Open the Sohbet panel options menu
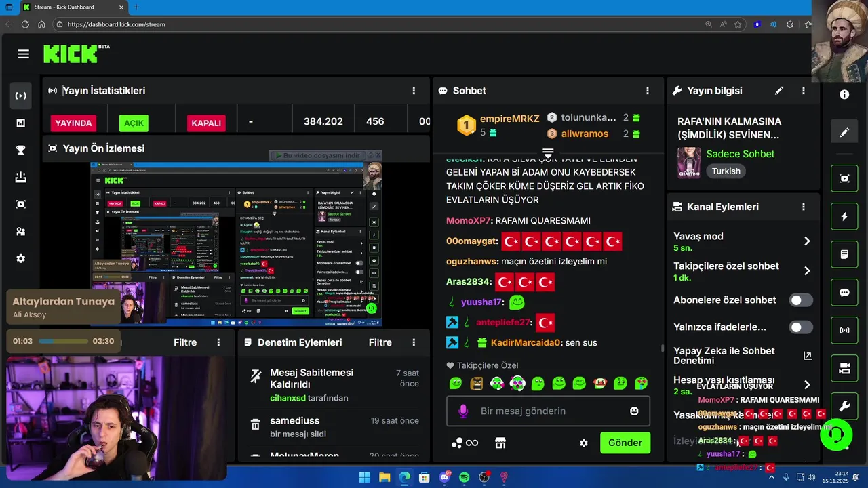The image size is (868, 488). coord(648,90)
